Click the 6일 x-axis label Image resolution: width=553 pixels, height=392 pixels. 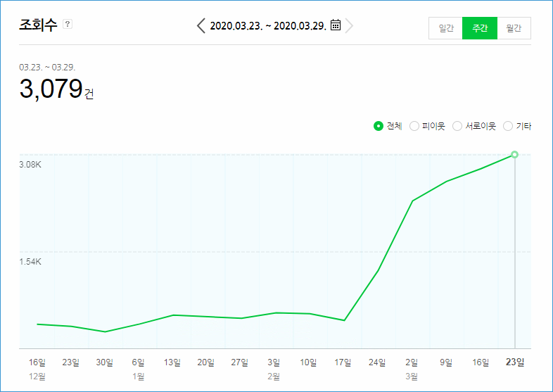click(x=138, y=362)
